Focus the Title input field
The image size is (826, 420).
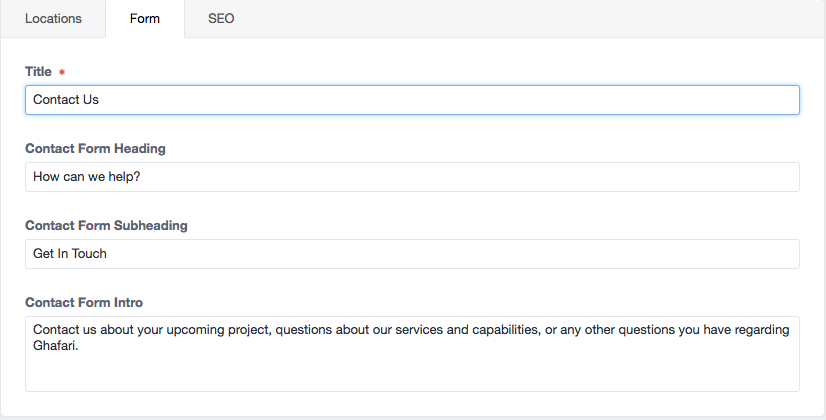point(412,100)
